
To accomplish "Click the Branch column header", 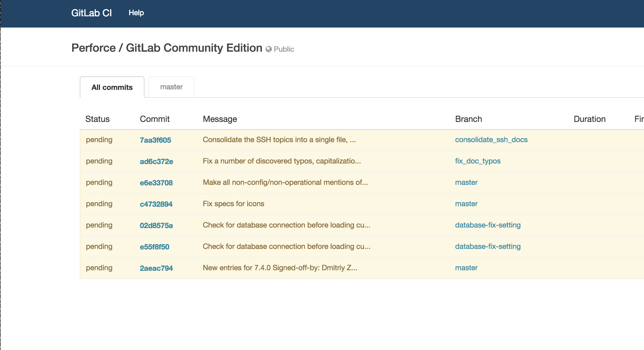I will point(469,119).
